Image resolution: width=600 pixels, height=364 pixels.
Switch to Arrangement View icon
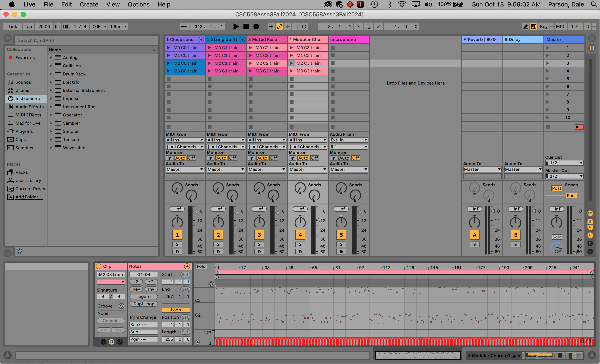(592, 38)
